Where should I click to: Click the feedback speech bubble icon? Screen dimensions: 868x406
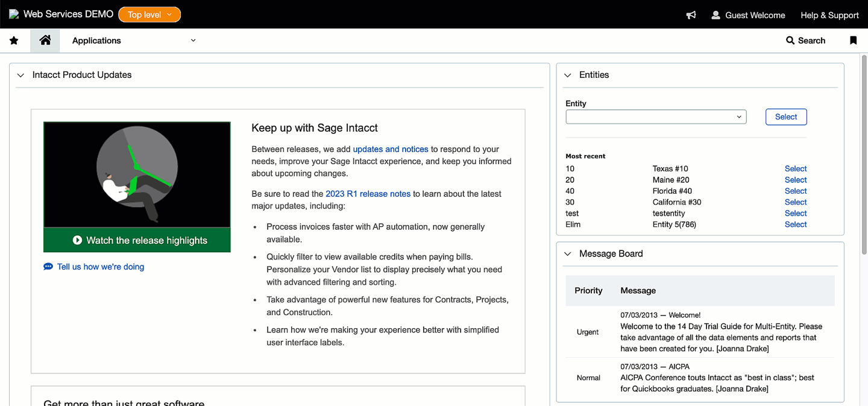click(48, 267)
